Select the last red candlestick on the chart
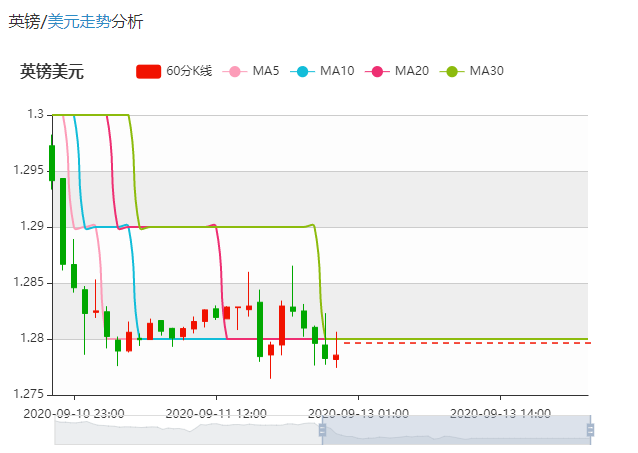The height and width of the screenshot is (453, 638). coord(336,357)
